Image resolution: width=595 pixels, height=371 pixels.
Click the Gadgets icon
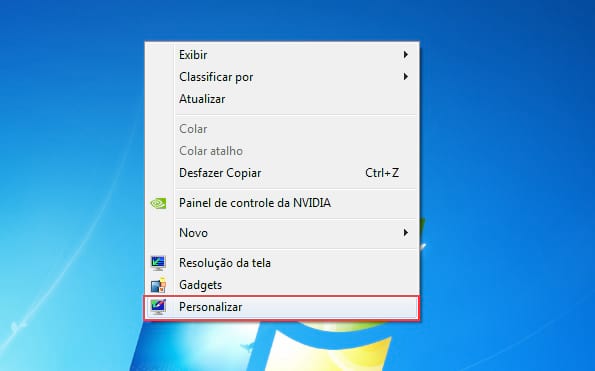(x=158, y=285)
